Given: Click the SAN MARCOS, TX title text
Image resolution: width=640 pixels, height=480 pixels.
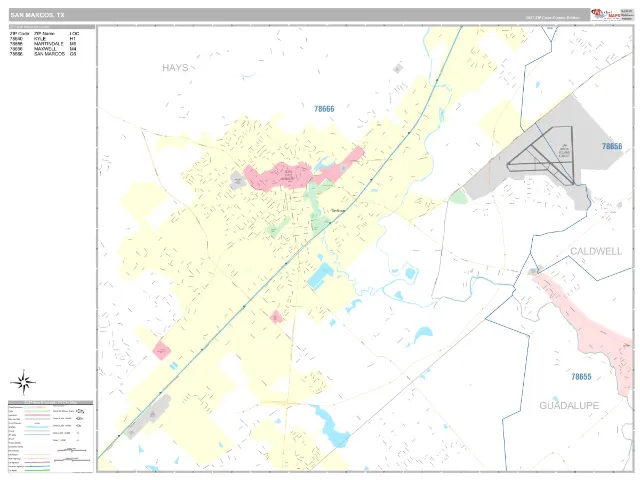Looking at the screenshot, I should pos(38,15).
